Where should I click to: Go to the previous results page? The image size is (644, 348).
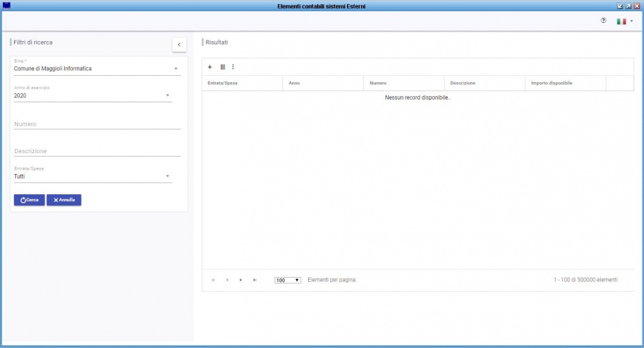[227, 280]
